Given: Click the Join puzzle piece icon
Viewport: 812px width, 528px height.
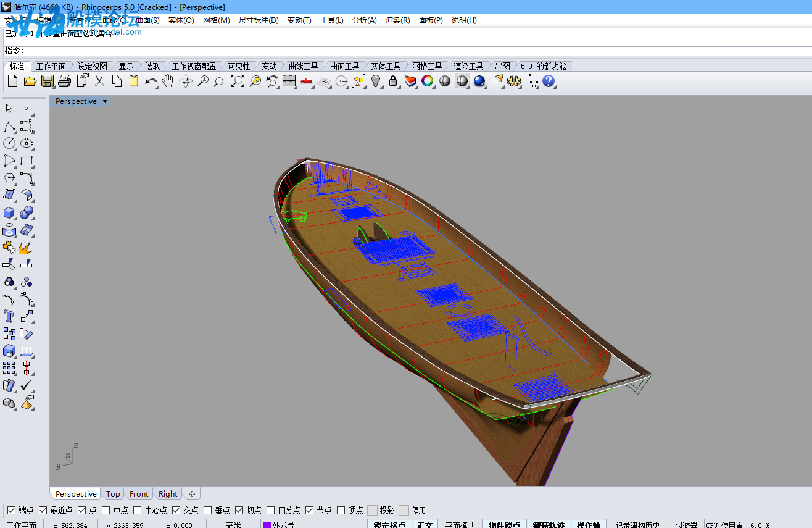Looking at the screenshot, I should 9,248.
